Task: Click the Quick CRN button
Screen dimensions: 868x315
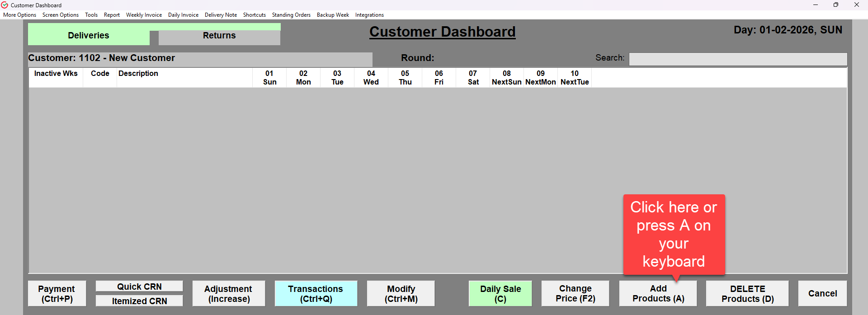Action: (x=139, y=287)
